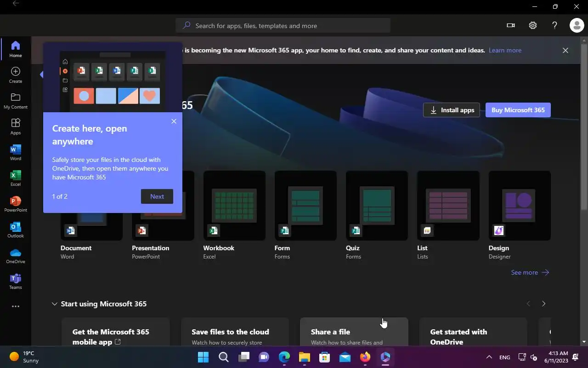Open Teams from the sidebar
This screenshot has height=368, width=588.
[x=15, y=281]
